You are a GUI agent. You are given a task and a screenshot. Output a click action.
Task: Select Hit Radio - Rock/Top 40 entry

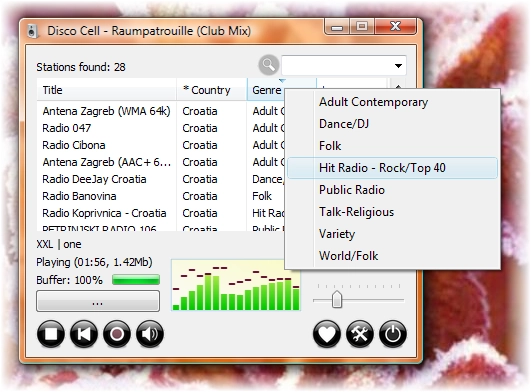pos(392,168)
